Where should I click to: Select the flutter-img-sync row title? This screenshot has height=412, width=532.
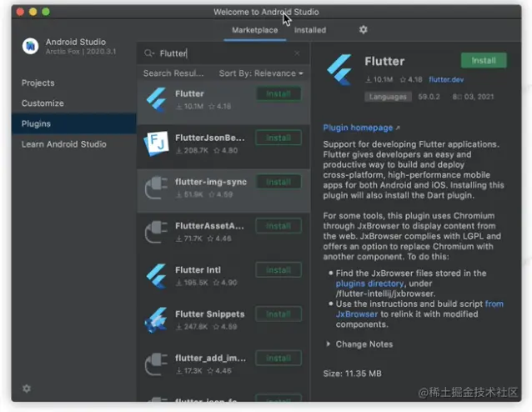coord(211,182)
